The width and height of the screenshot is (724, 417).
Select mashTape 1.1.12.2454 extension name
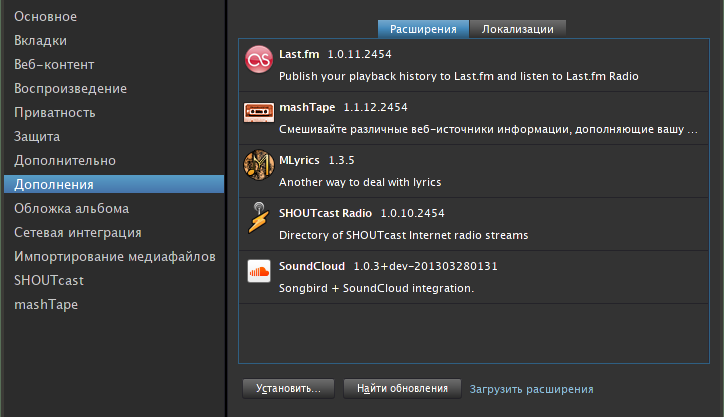(343, 108)
